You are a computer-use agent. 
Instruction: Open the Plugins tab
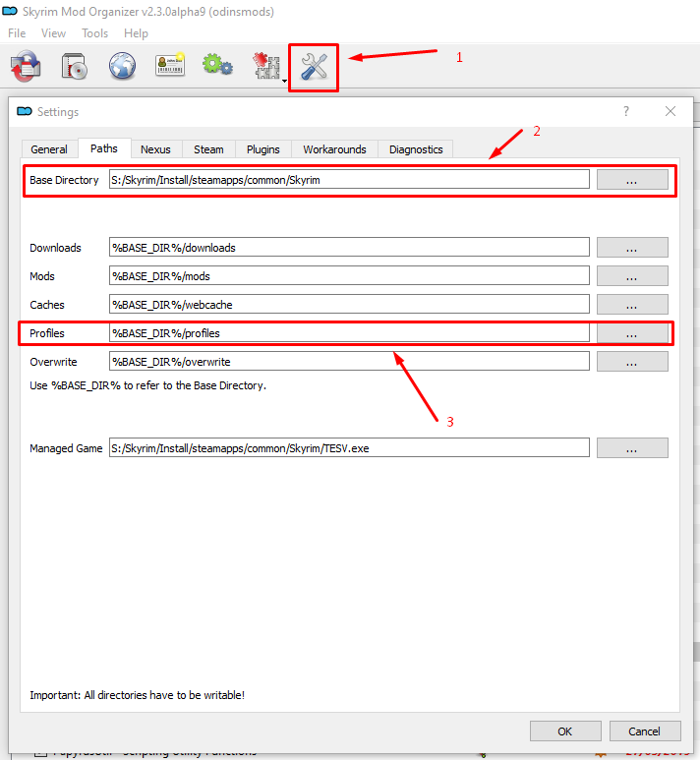click(263, 149)
